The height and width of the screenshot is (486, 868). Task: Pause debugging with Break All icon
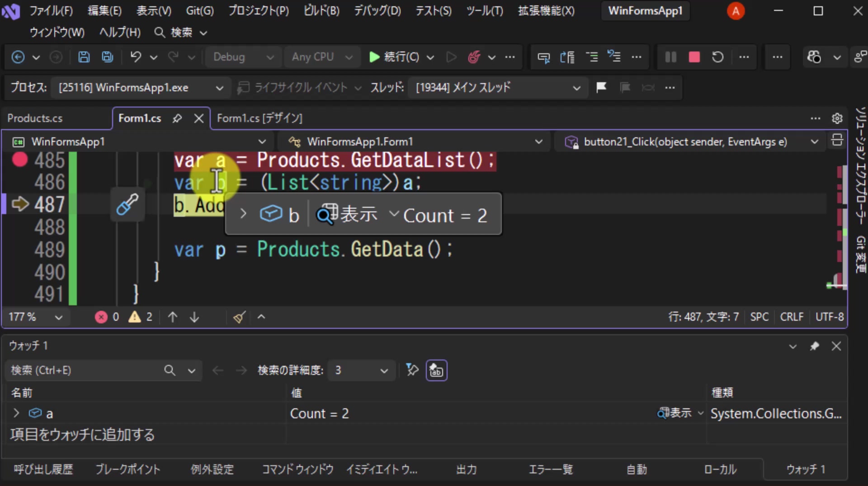tap(670, 57)
